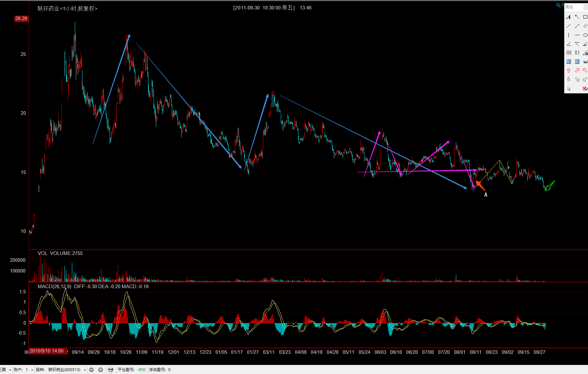Screen dimensions: 588x374
Task: Activate the ruler measurement tool
Action: pyautogui.click(x=585, y=61)
